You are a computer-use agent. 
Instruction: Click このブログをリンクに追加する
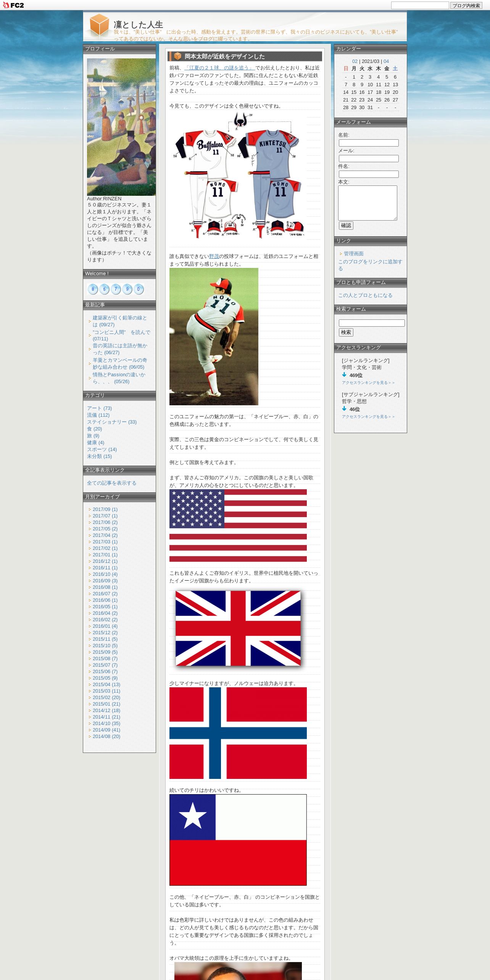click(370, 265)
